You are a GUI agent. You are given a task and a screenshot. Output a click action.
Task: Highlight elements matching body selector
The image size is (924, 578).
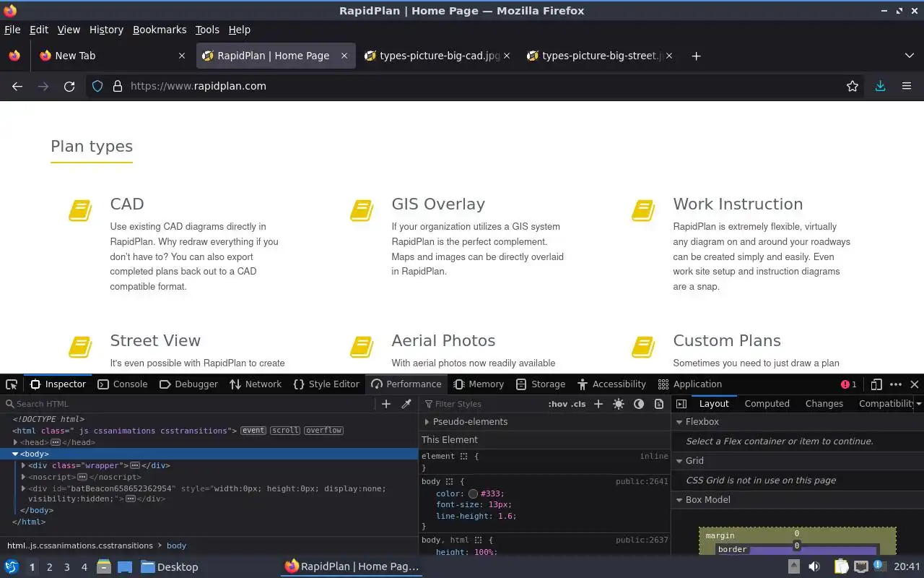point(449,482)
